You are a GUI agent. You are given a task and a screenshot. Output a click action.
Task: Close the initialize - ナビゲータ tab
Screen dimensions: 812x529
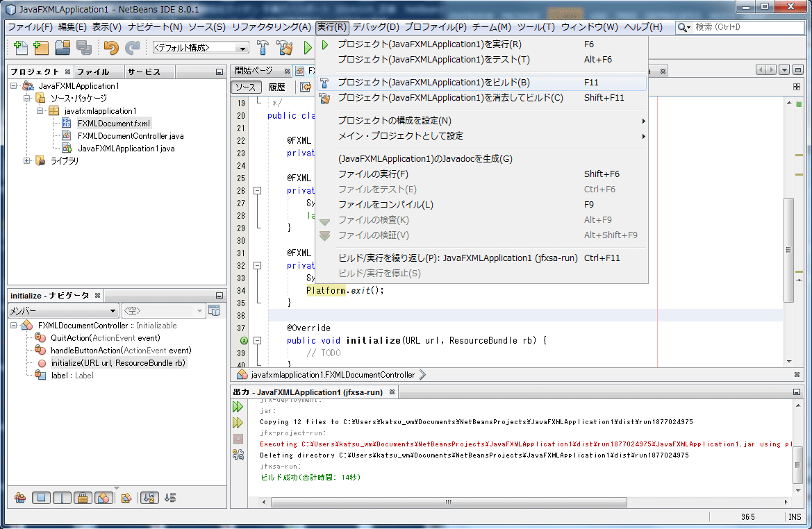click(x=97, y=296)
